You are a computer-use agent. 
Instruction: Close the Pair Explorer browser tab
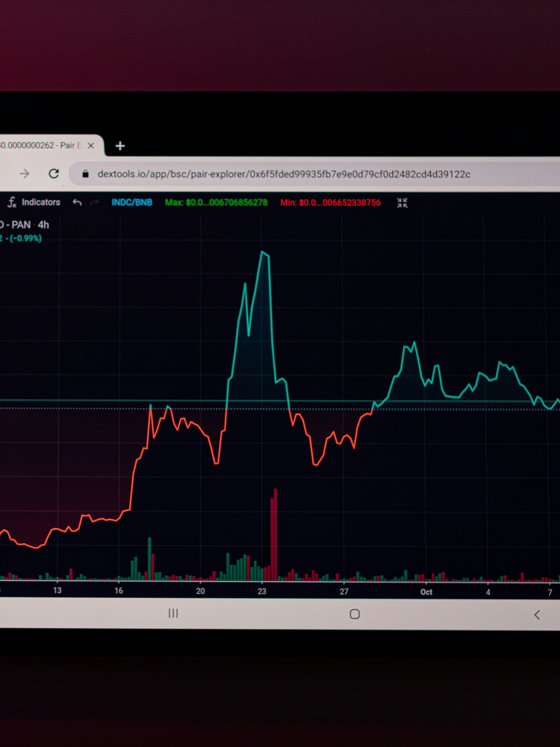point(91,146)
